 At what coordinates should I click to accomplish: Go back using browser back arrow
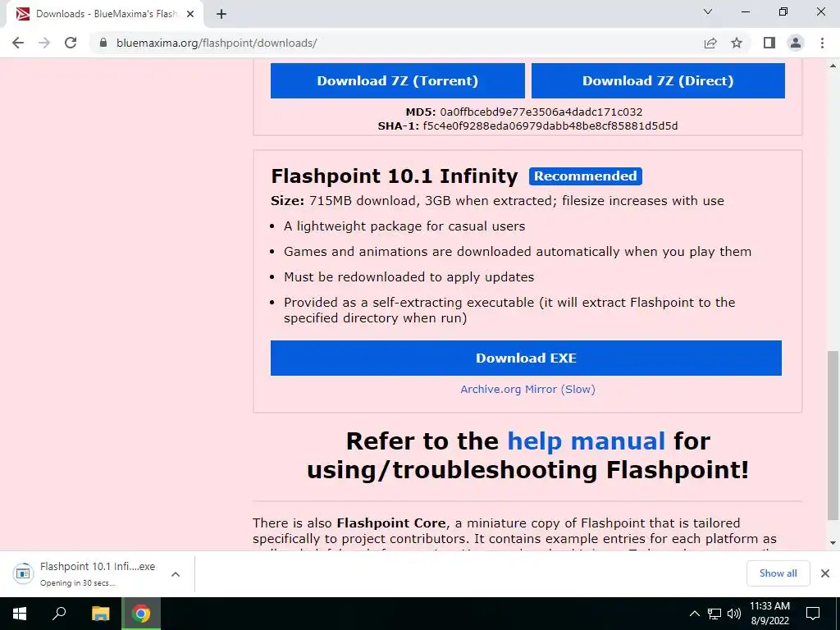18,43
